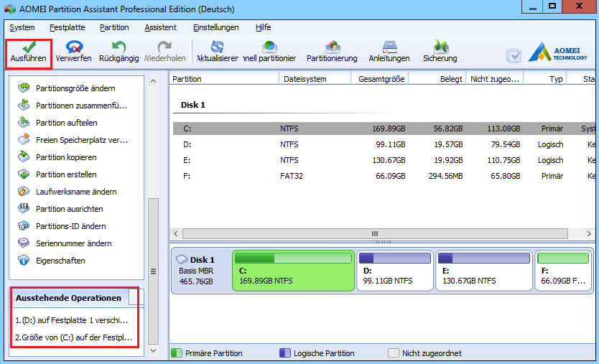Open the Einstellungen menu

[x=216, y=27]
